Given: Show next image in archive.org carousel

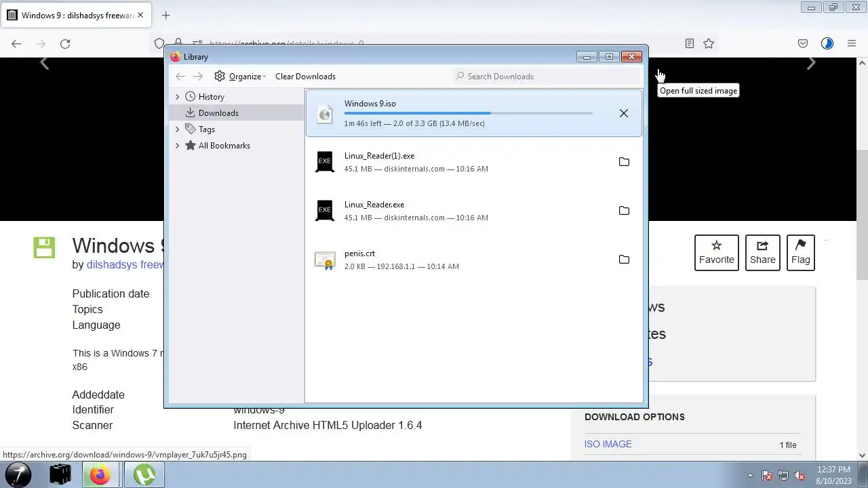Looking at the screenshot, I should 811,64.
